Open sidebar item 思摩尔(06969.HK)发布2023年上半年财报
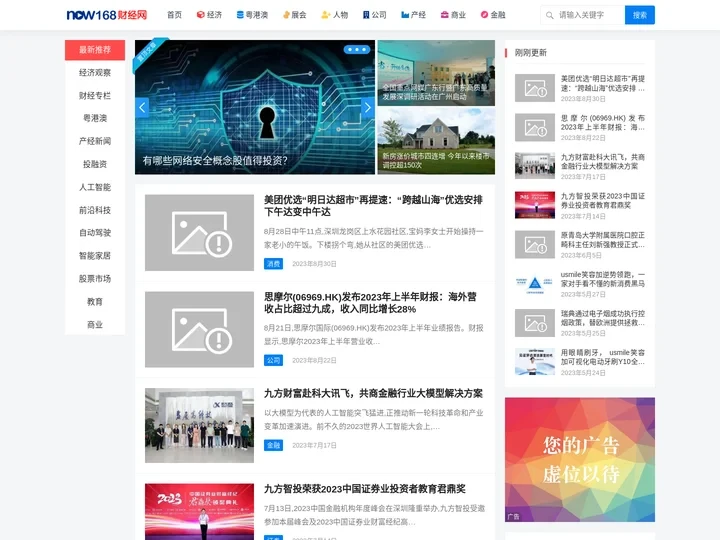This screenshot has height=540, width=720. (602, 123)
